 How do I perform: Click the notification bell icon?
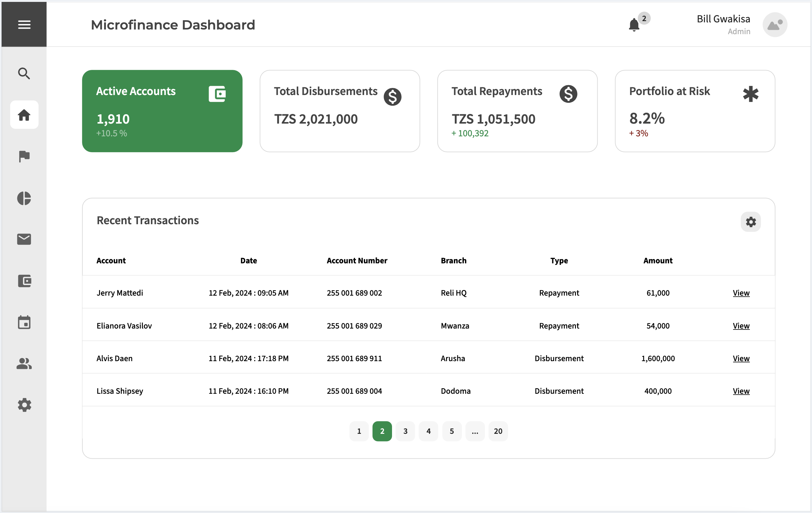pyautogui.click(x=634, y=25)
